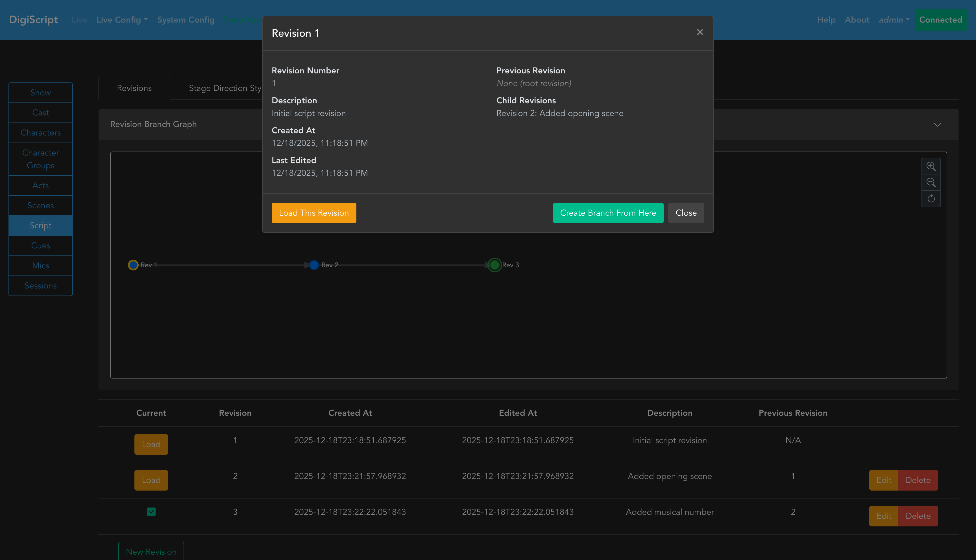The height and width of the screenshot is (560, 976).
Task: Click the New Revision button
Action: click(151, 552)
